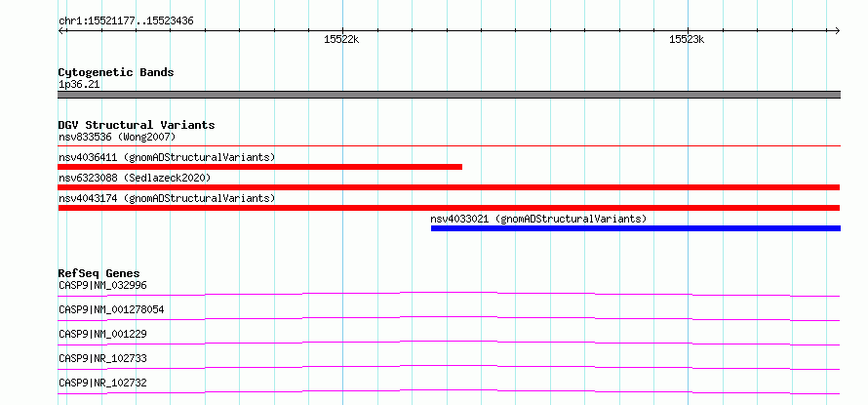Open the nsv4036411 gnomAD variant label
This screenshot has height=405, width=868.
click(x=167, y=157)
